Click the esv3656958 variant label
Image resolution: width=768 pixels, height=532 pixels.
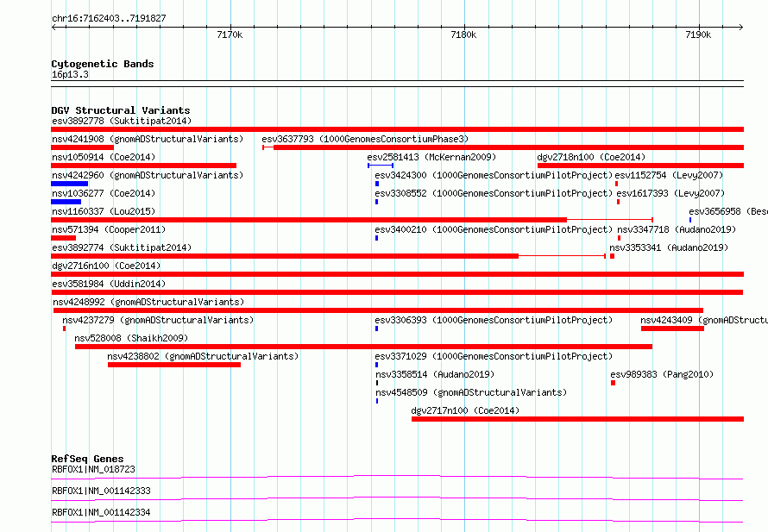click(x=727, y=211)
